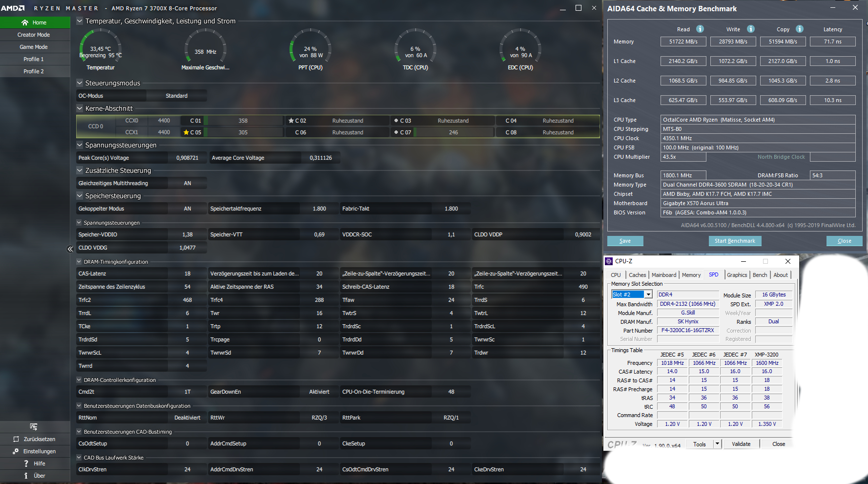Switch to the Memory tab in CPU-Z
Screen dimensions: 868x484
click(691, 275)
